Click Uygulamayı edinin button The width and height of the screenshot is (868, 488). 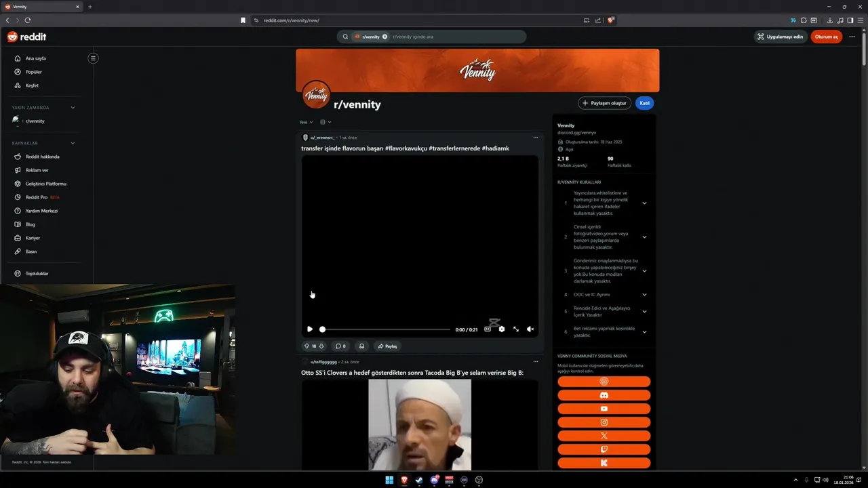pyautogui.click(x=781, y=37)
